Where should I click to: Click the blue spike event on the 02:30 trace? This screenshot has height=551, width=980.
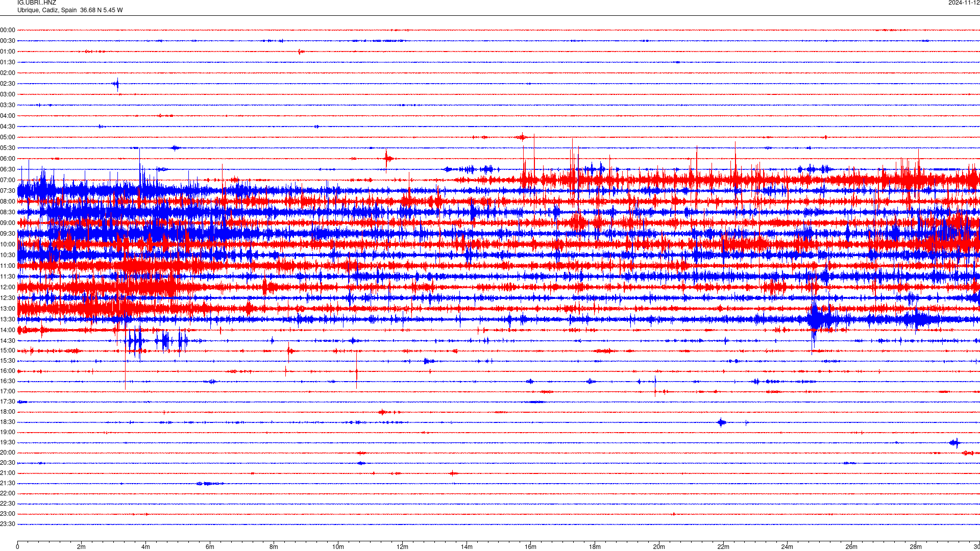(x=117, y=84)
